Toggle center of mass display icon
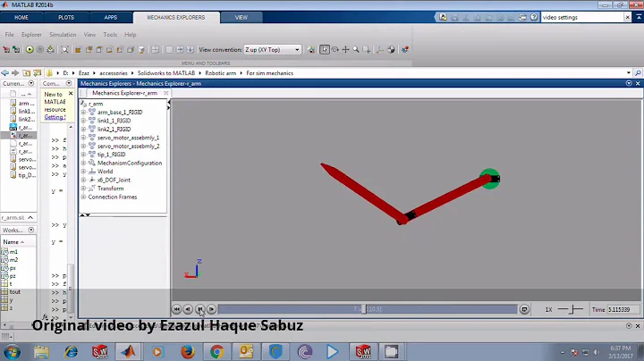 391,50
